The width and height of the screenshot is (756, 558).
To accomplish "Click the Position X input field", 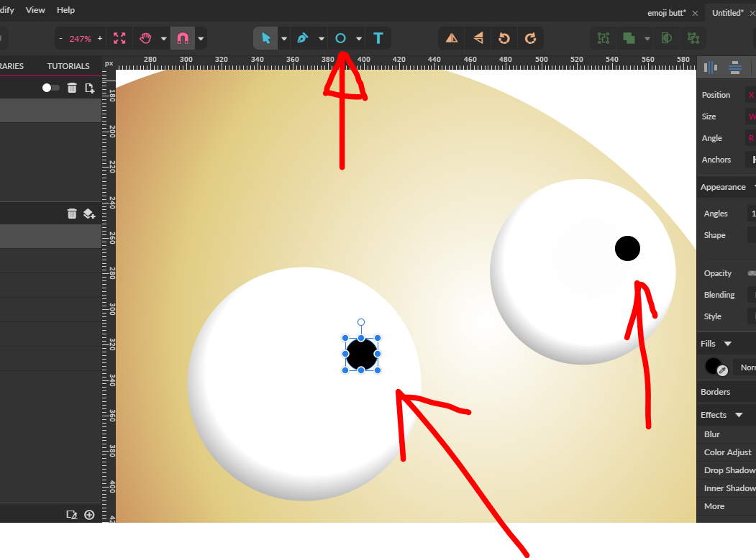I will click(x=751, y=95).
